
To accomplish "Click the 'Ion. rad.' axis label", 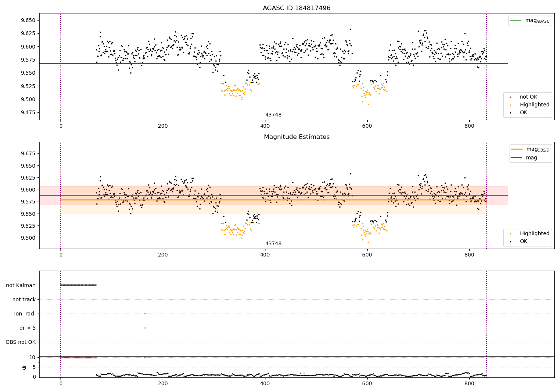I will click(x=25, y=314).
